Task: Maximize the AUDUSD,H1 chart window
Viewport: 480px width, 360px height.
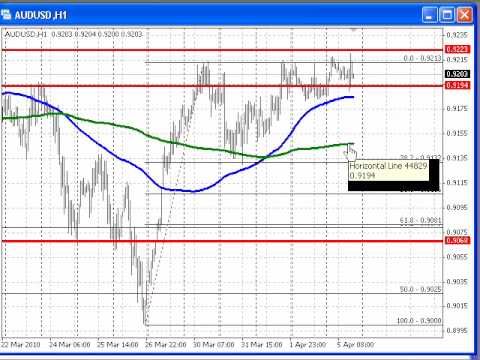Action: 447,15
